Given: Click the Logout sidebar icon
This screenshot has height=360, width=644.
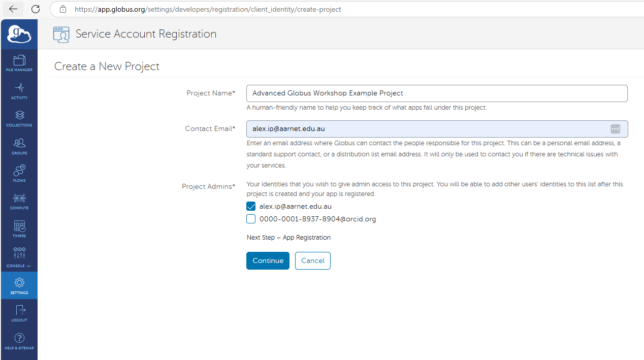Looking at the screenshot, I should tap(19, 313).
